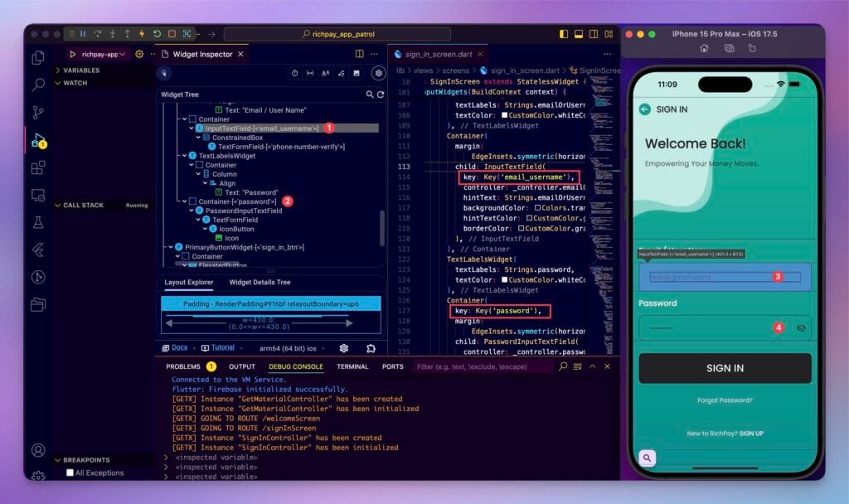Collapse the InputTextField email_username tree node
Screen dimensions: 849x504
pos(192,128)
